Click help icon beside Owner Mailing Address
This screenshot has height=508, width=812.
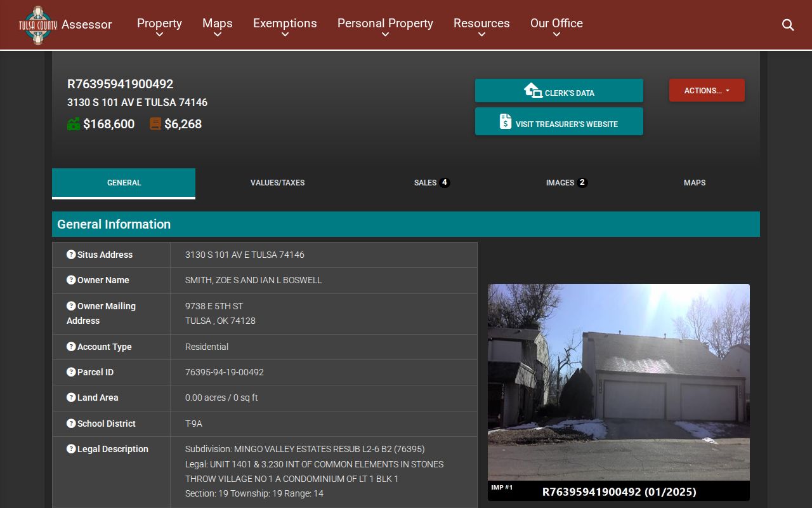click(71, 306)
